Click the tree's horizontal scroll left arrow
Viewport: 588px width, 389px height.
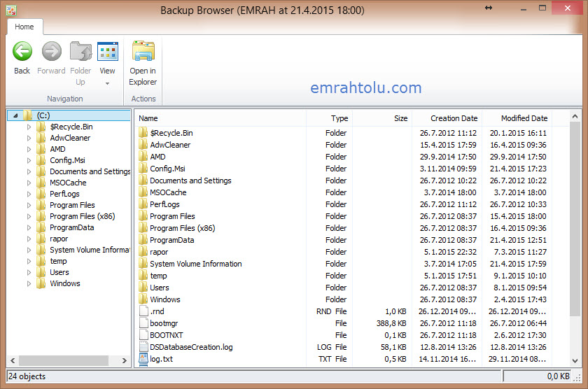(13, 360)
